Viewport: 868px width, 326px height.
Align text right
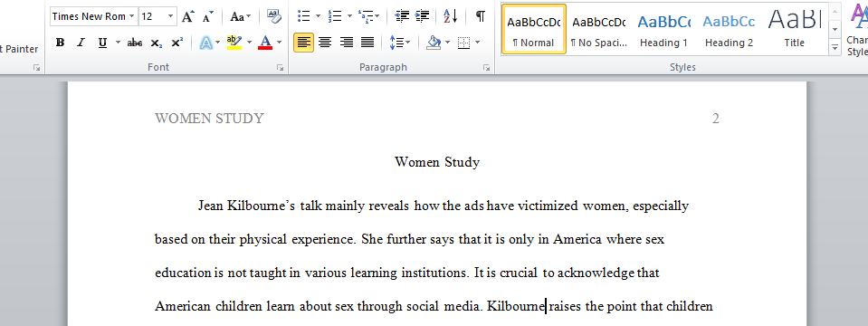(x=347, y=43)
